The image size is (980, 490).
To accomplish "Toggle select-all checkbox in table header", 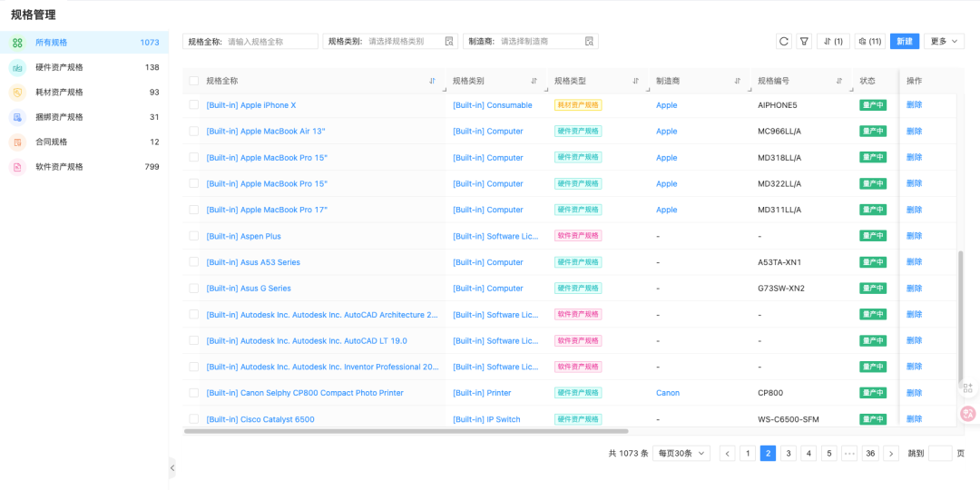I will click(x=194, y=82).
